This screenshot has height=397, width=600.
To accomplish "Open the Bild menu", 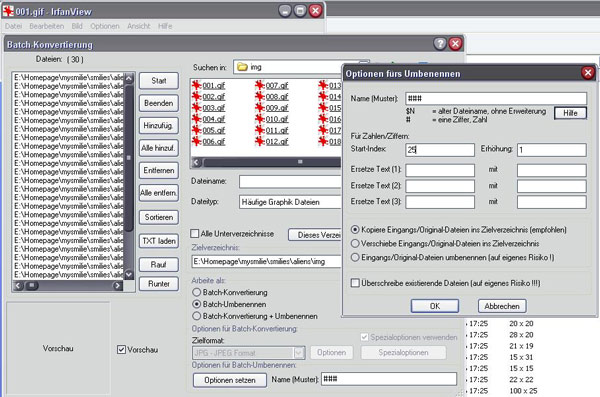I will pyautogui.click(x=77, y=26).
